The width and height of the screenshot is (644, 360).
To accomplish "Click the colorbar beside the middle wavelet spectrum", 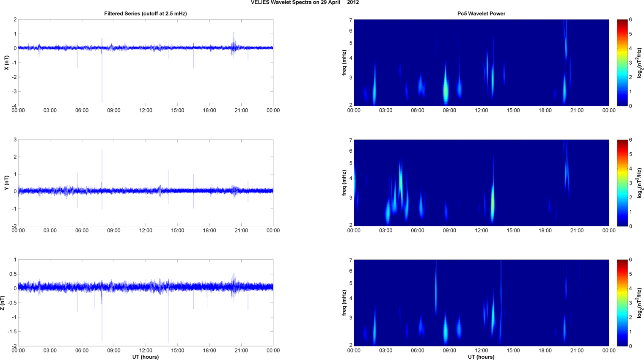I will tap(622, 183).
